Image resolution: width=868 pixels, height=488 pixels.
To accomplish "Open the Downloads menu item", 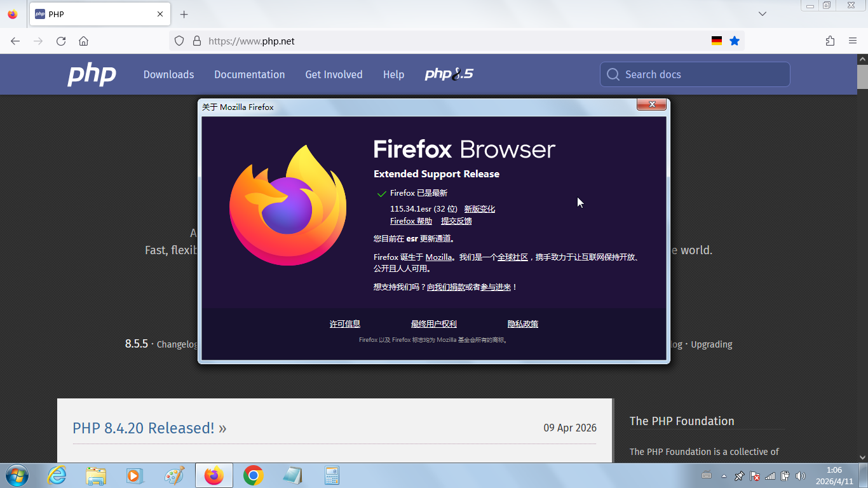I will (168, 74).
